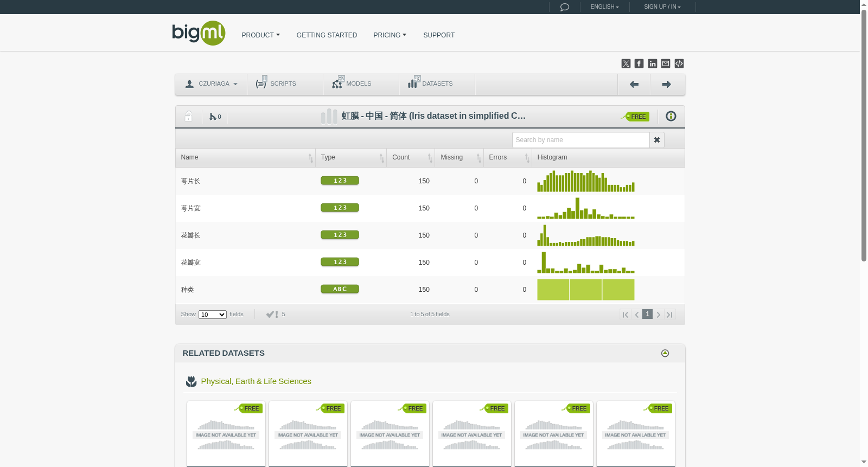This screenshot has height=467, width=868.
Task: Sort fields by Missing column
Action: pyautogui.click(x=459, y=158)
